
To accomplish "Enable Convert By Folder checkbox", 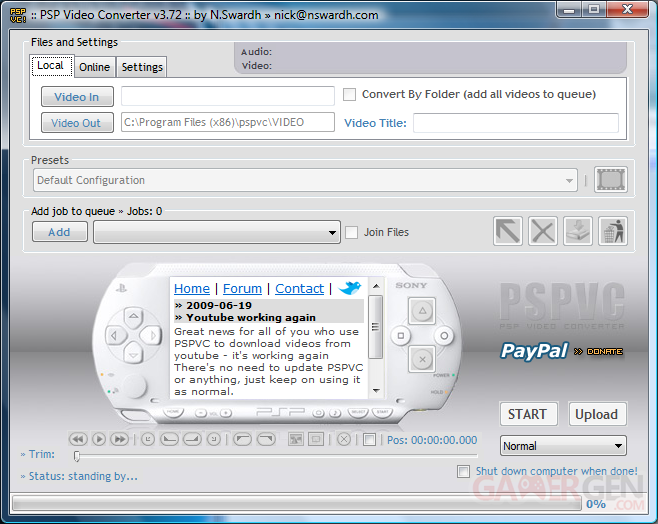I will pyautogui.click(x=349, y=94).
